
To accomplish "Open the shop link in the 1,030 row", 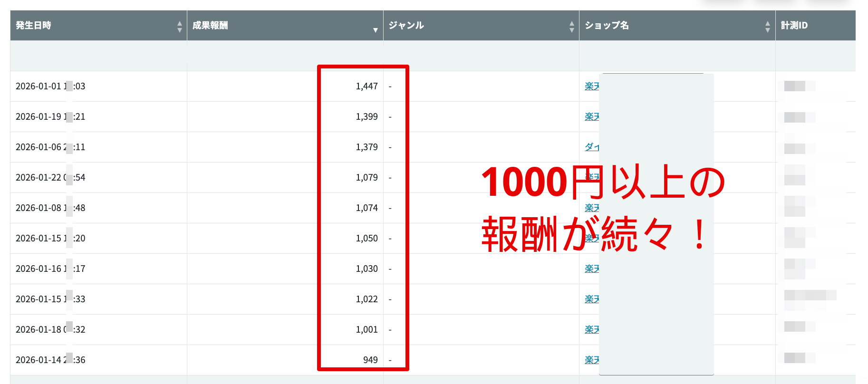I will [x=592, y=269].
